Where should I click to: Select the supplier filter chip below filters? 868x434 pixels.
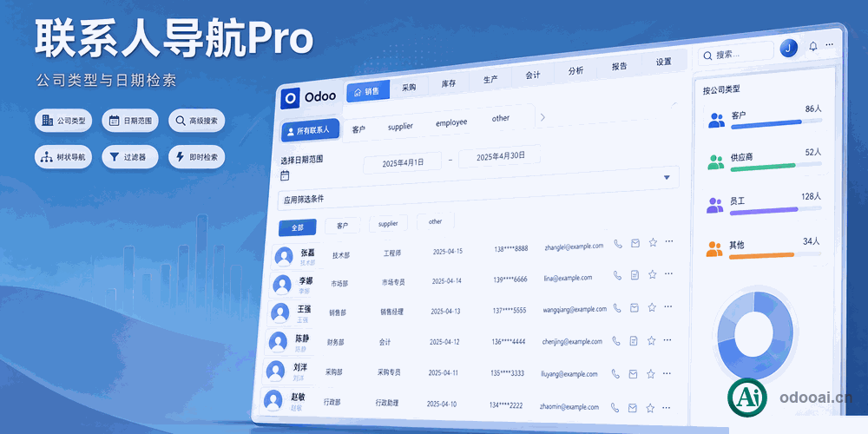(388, 224)
